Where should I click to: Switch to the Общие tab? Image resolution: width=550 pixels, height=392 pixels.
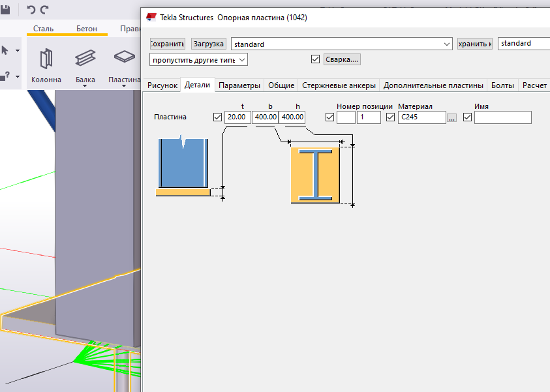pyautogui.click(x=281, y=85)
